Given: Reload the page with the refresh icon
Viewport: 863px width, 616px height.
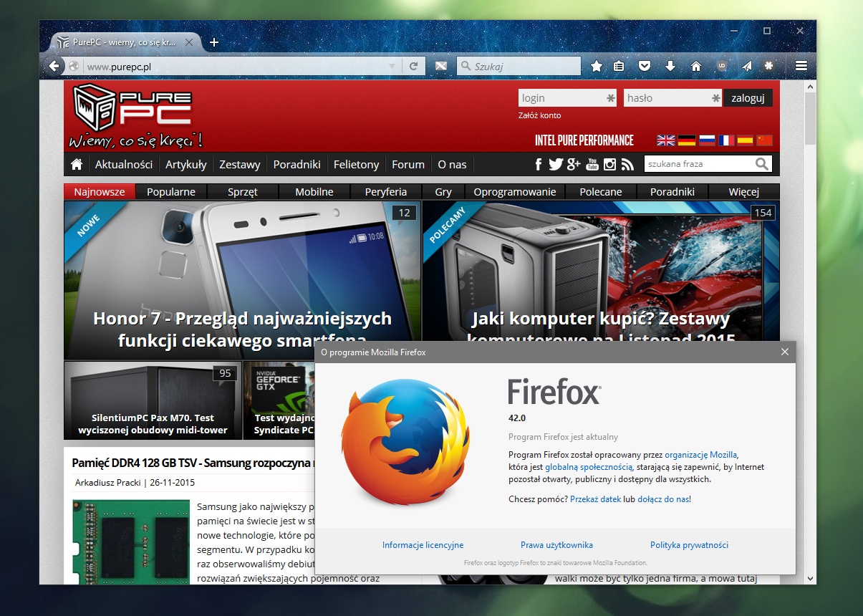Looking at the screenshot, I should (x=413, y=66).
